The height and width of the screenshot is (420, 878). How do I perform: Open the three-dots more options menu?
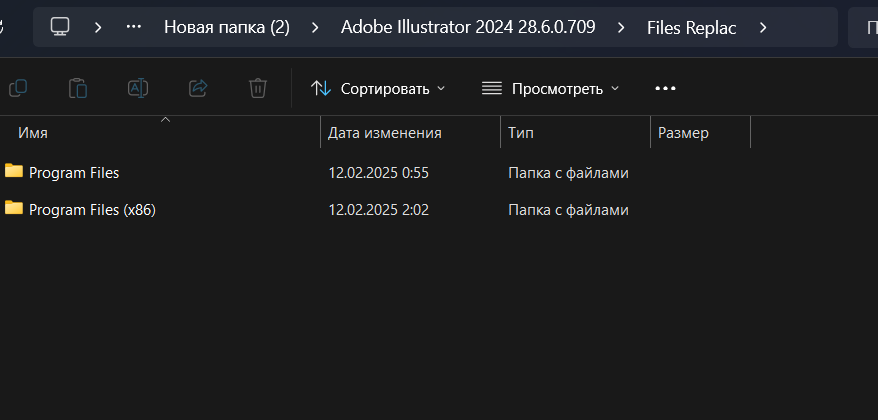(x=665, y=88)
